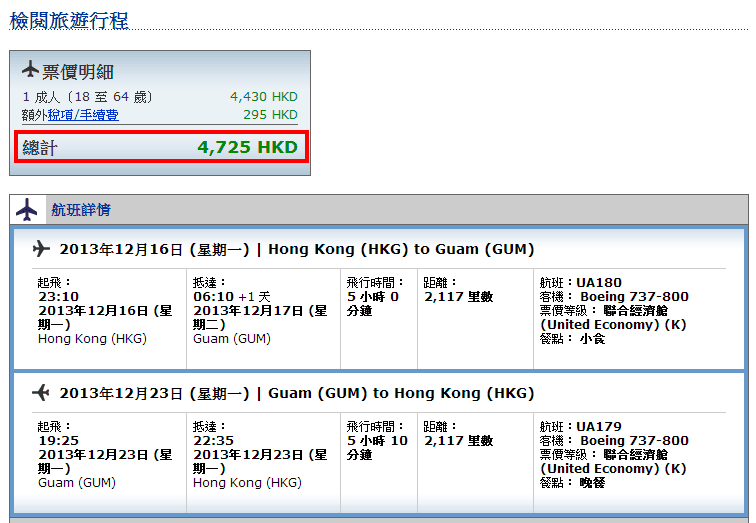Click the airplane icon next to 2013年12月23日 header
Screen dimensions: 756x523
tap(41, 392)
